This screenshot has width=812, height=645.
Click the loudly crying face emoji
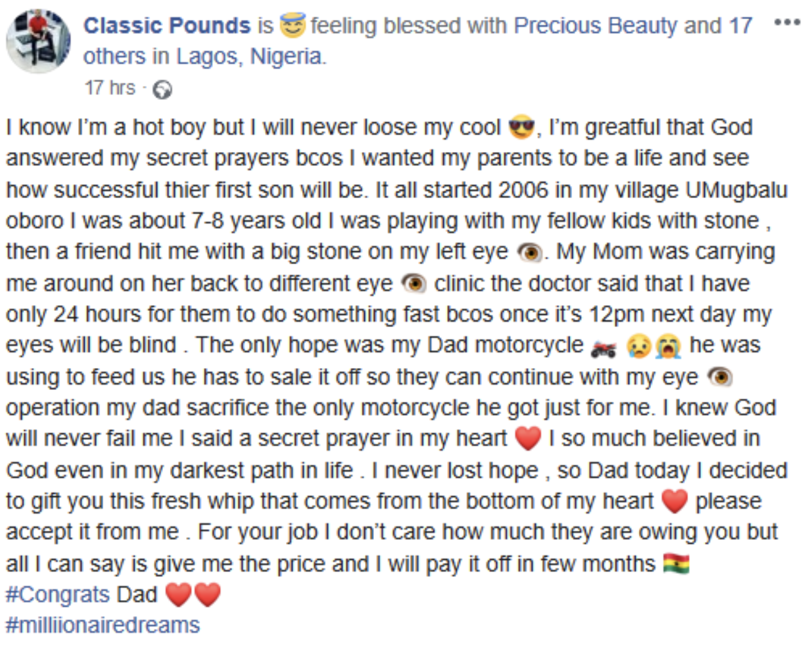click(668, 346)
